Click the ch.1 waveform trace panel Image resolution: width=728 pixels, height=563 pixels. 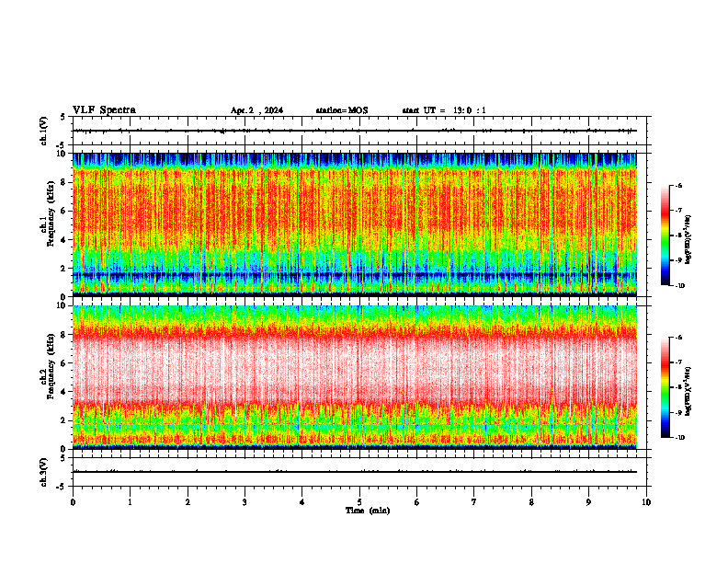pos(359,131)
